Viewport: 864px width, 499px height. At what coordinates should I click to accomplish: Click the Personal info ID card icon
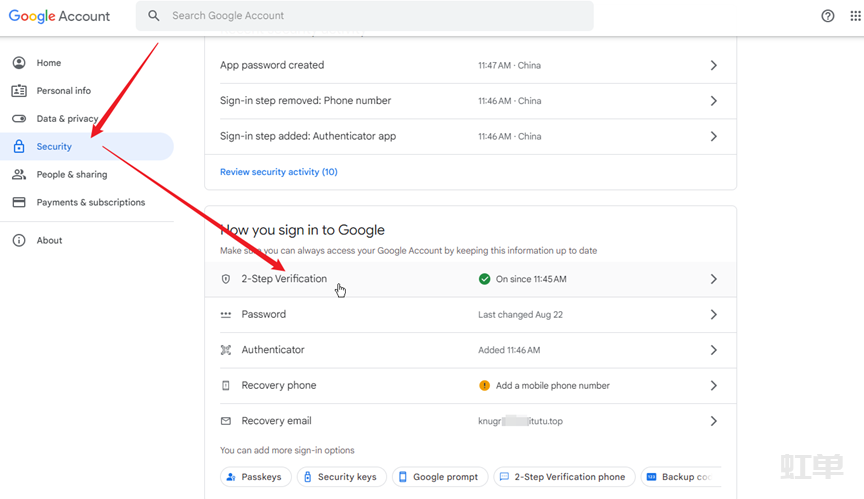[x=19, y=91]
